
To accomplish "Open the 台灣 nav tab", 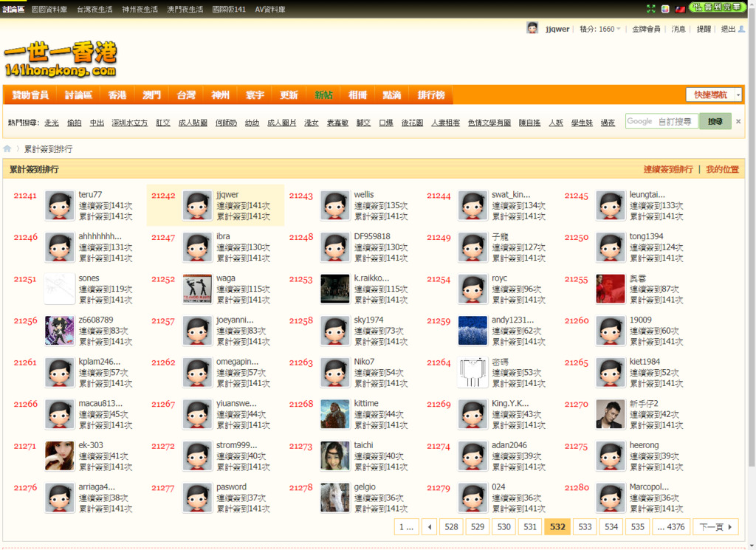I will [186, 95].
